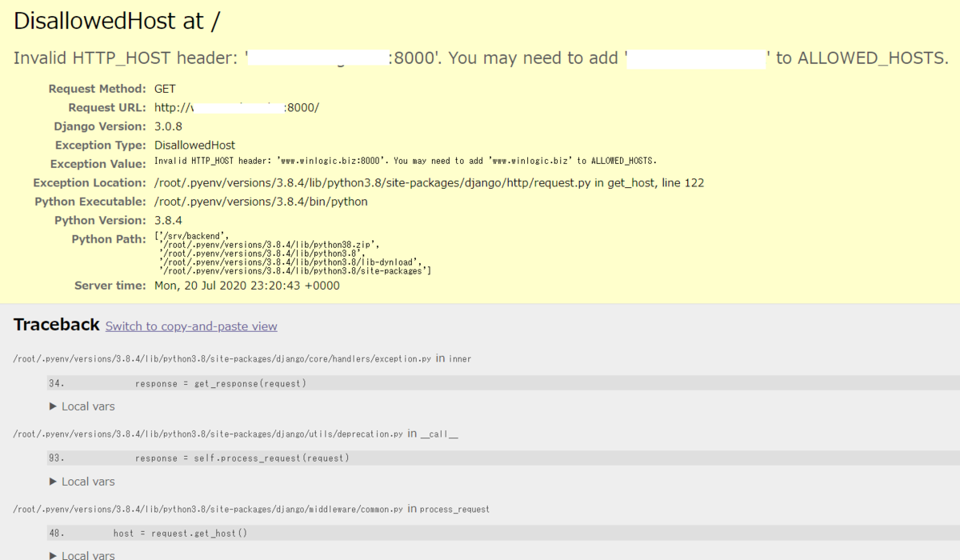Viewport: 960px width, 560px height.
Task: Click the Request Method label
Action: 97,89
